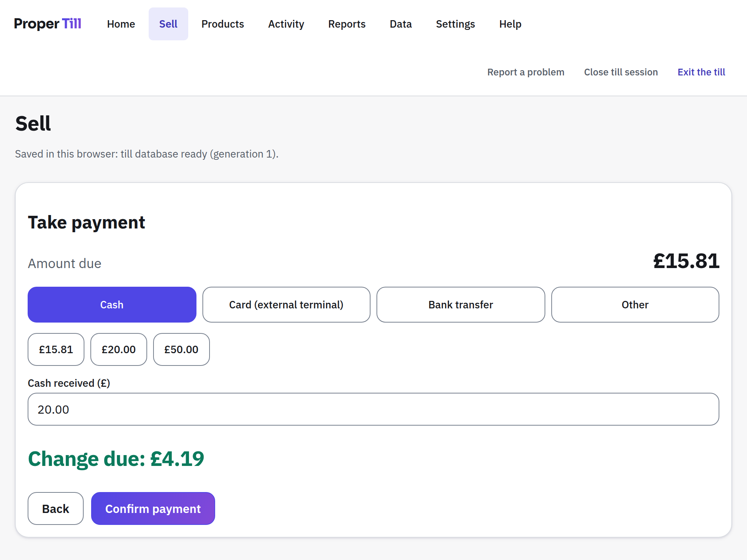Click the Proper Till logo
747x560 pixels.
pyautogui.click(x=47, y=24)
